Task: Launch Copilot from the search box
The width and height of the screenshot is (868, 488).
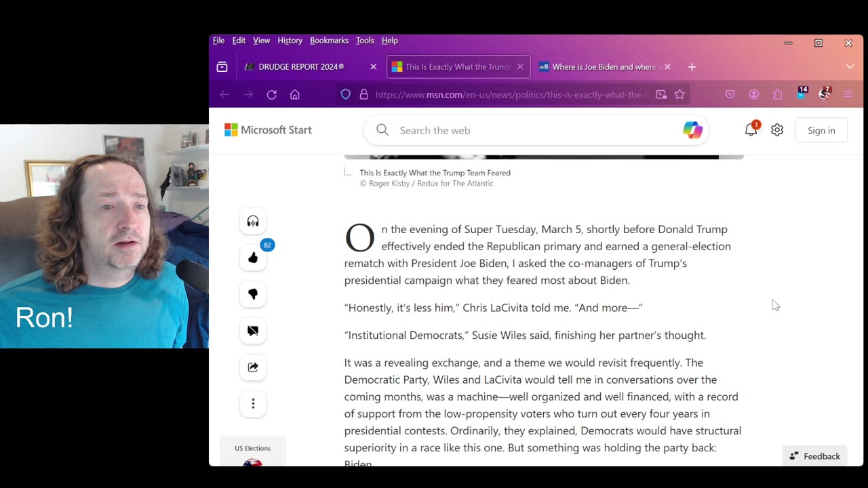Action: point(692,130)
